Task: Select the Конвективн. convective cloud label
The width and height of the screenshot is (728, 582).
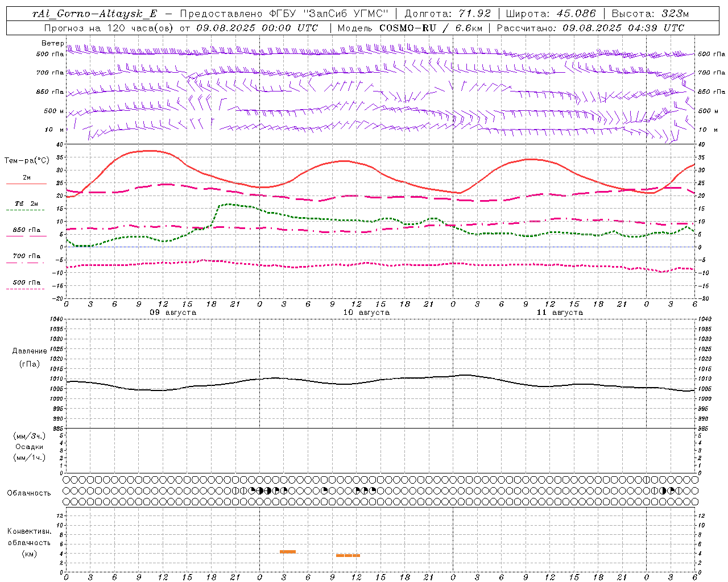Action: (30, 531)
